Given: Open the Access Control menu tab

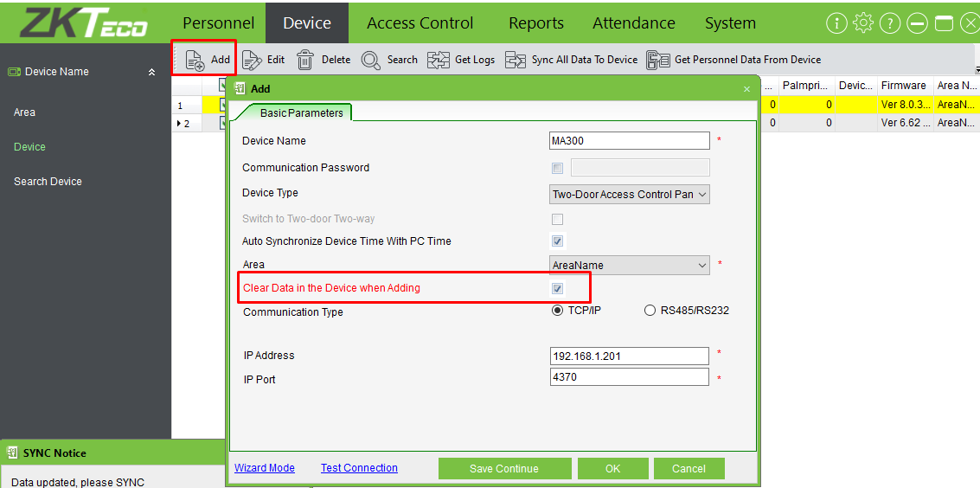Looking at the screenshot, I should 420,23.
